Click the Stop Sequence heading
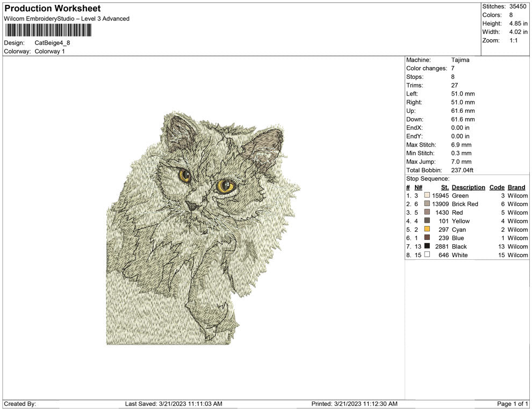The height and width of the screenshot is (409, 532). (x=427, y=178)
